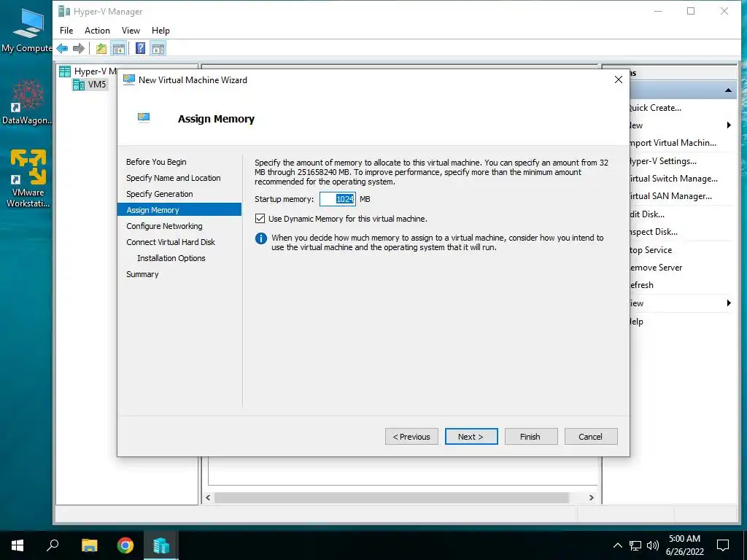Click Refresh in Actions pane

pyautogui.click(x=642, y=285)
